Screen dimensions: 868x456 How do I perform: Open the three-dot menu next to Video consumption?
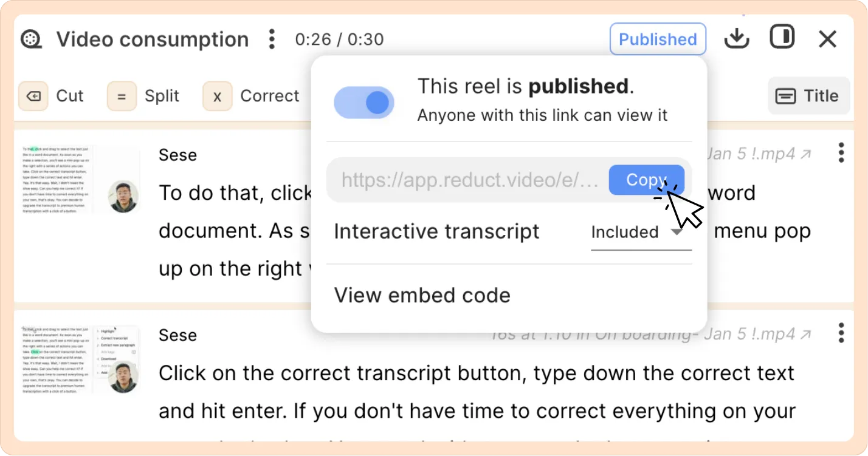point(272,39)
